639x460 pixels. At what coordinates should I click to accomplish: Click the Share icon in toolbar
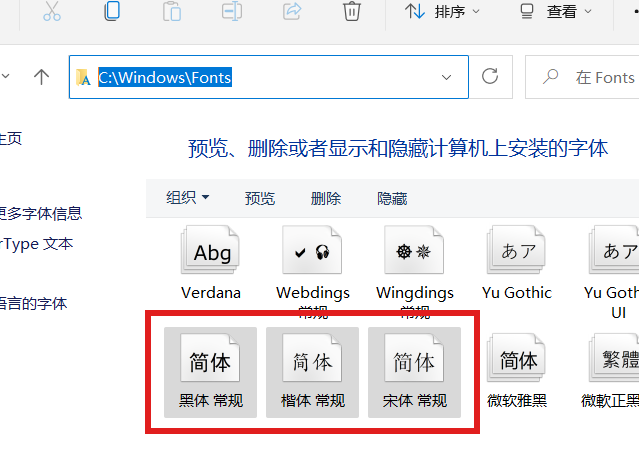point(292,12)
